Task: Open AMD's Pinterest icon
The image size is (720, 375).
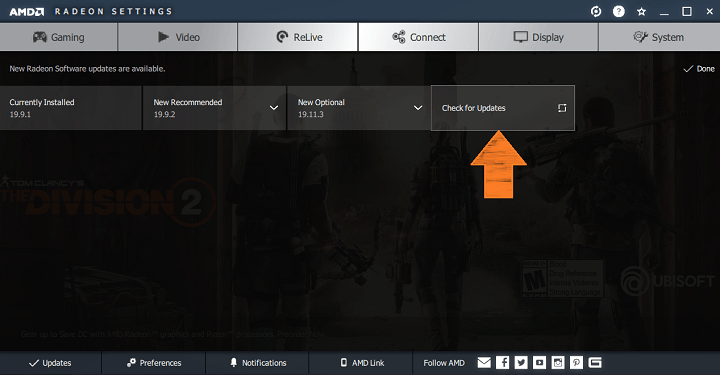Action: click(576, 363)
